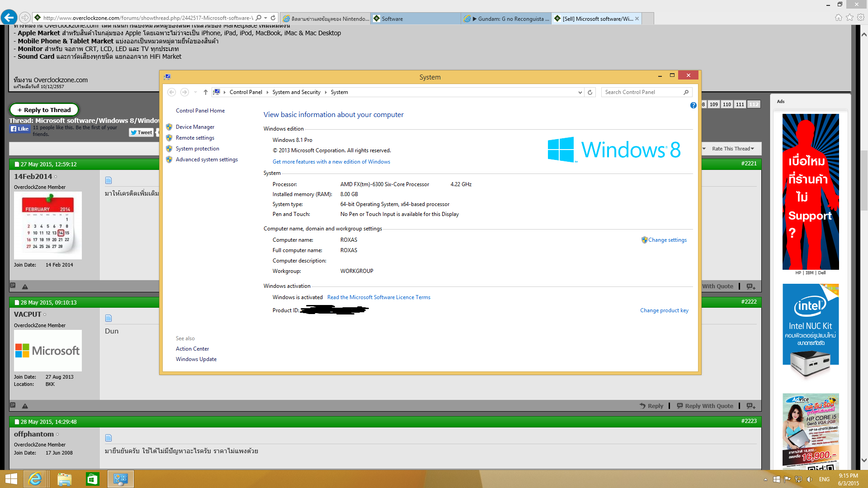
Task: Click the Facebook Like button
Action: click(x=20, y=129)
